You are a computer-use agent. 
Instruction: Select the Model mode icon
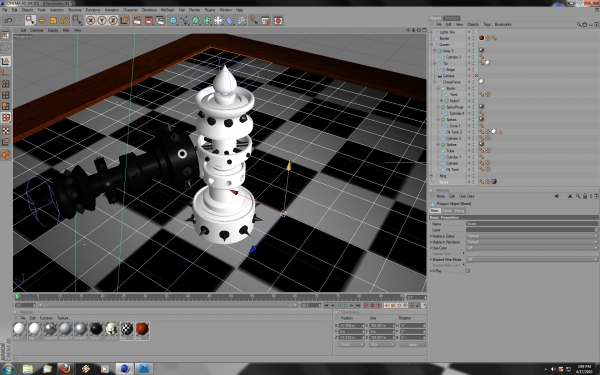(x=6, y=61)
